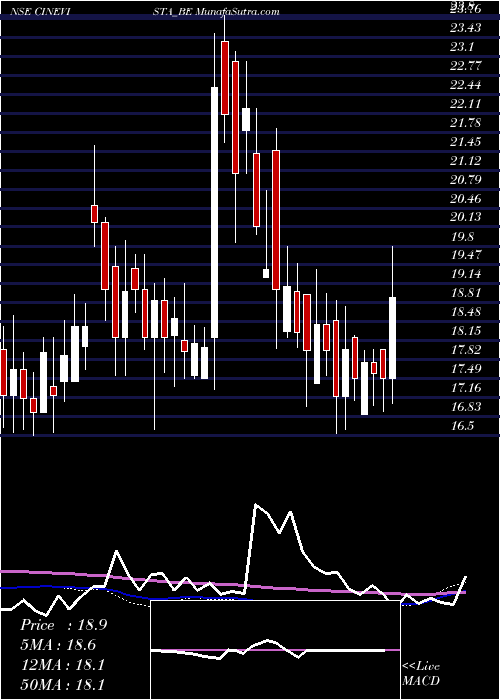500x700 pixels.
Task: Click the 23.1 price axis label
Action: 462,47
